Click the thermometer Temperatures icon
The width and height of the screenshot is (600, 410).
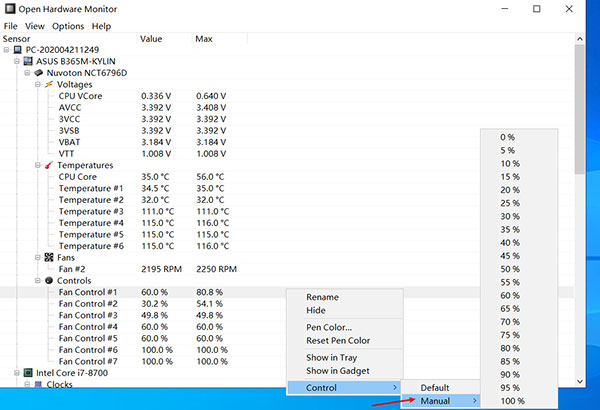click(x=48, y=165)
